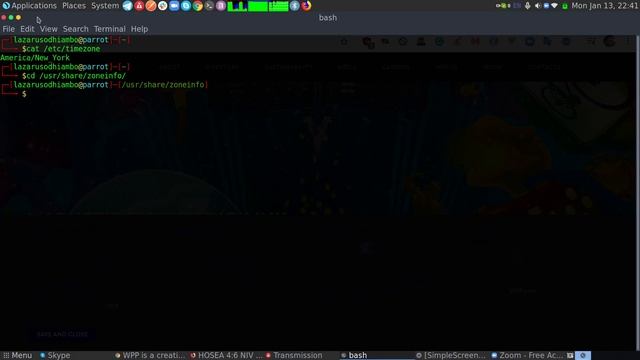Screen dimensions: 640x360
Task: Click the '/usr/share/zoneinfo' path in prompt
Action: coord(163,84)
